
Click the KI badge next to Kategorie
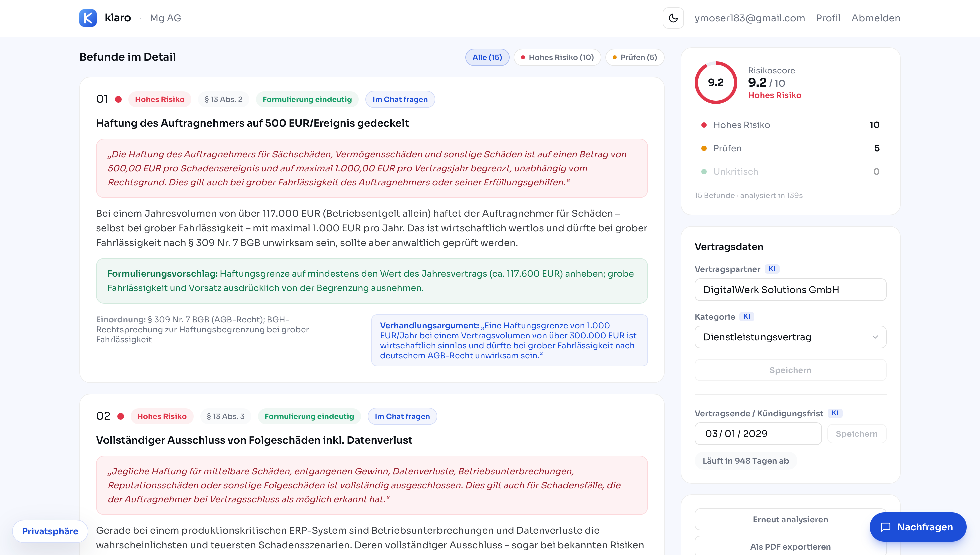point(747,317)
